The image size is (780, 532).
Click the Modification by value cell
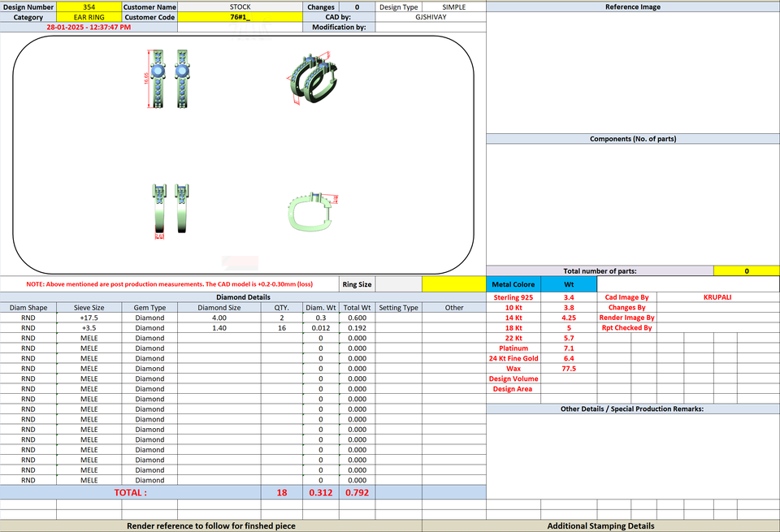(431, 28)
